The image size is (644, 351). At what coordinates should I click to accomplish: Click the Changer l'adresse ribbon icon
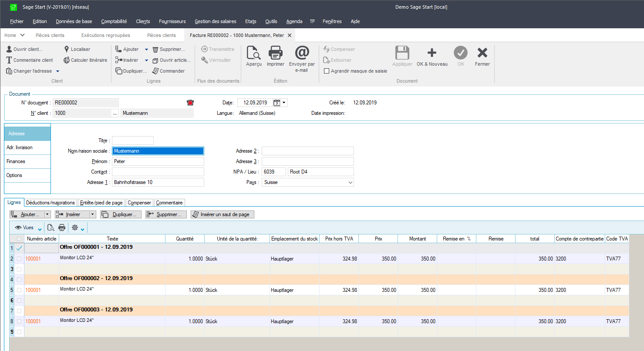pos(9,71)
